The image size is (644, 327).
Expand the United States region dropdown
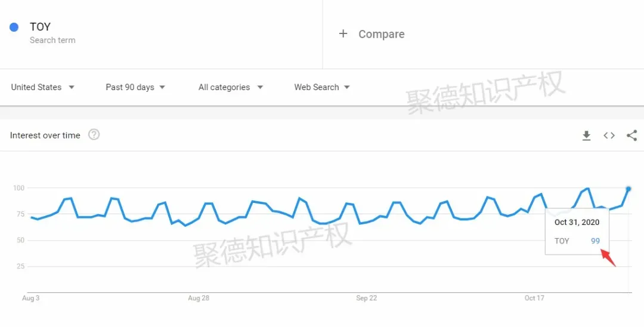click(x=43, y=87)
